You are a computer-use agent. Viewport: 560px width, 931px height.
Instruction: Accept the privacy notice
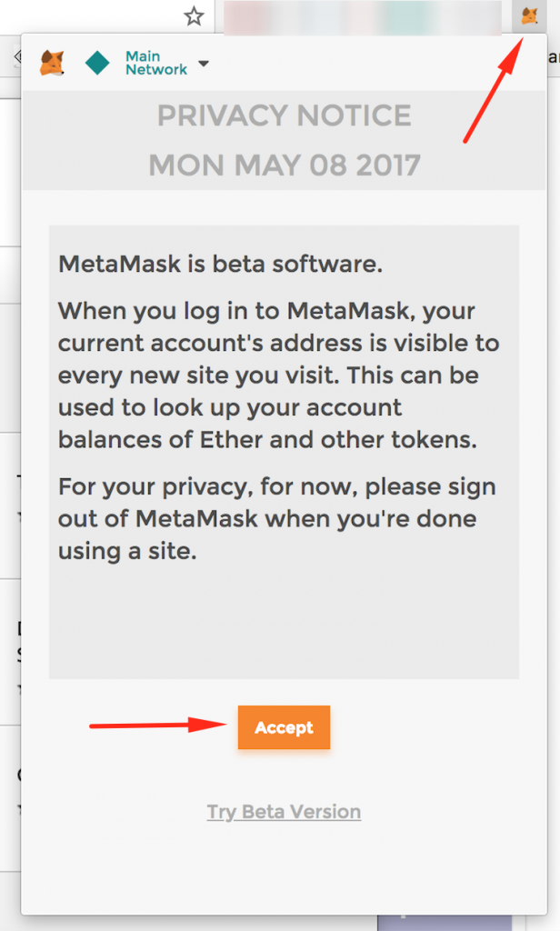(284, 727)
